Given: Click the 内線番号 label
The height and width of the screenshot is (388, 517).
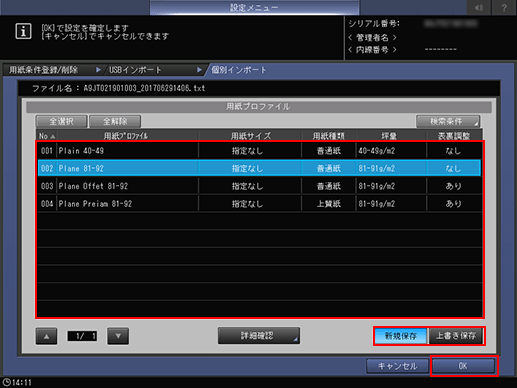Looking at the screenshot, I should 372,50.
